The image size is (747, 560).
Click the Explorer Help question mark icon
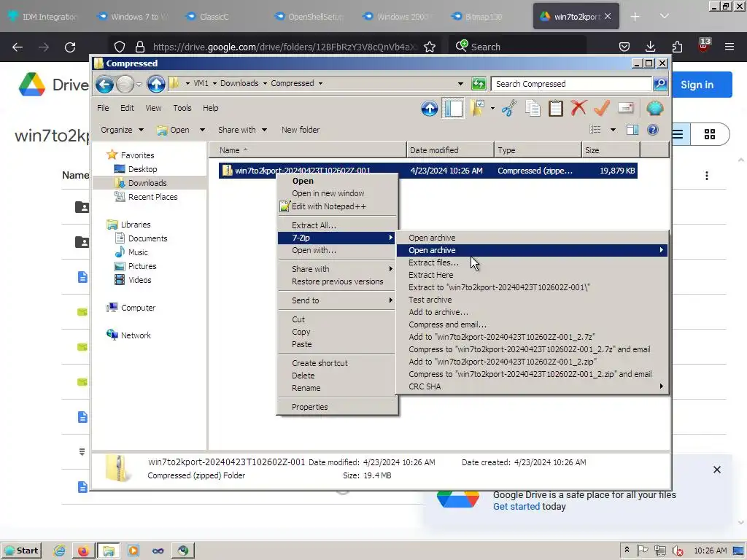(653, 130)
